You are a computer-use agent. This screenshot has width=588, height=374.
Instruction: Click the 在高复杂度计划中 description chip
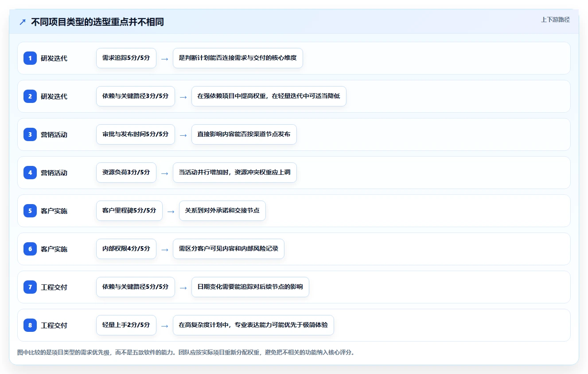253,325
